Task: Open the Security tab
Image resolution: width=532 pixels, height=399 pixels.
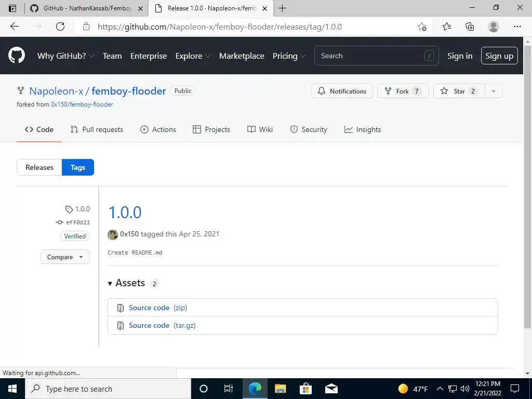Action: 309,129
